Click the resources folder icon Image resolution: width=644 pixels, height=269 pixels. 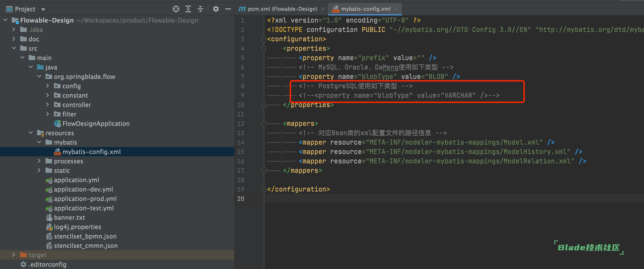[41, 133]
